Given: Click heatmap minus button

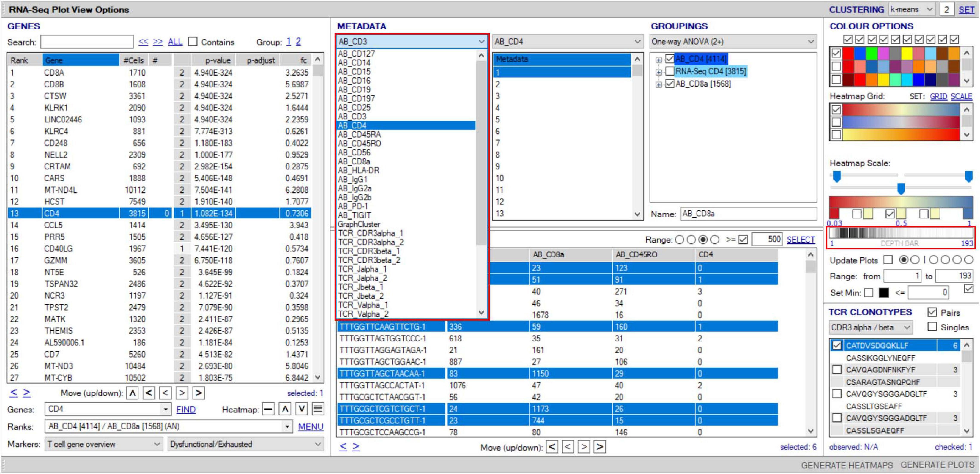Looking at the screenshot, I should pos(268,409).
